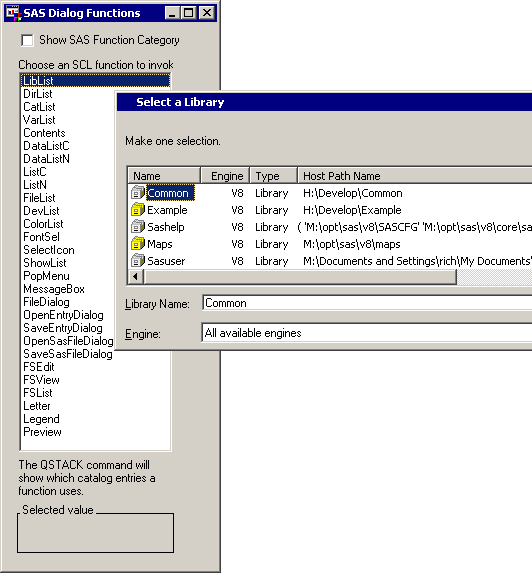Enable Show SAS Function Category checkbox
The height and width of the screenshot is (573, 532).
[x=27, y=40]
